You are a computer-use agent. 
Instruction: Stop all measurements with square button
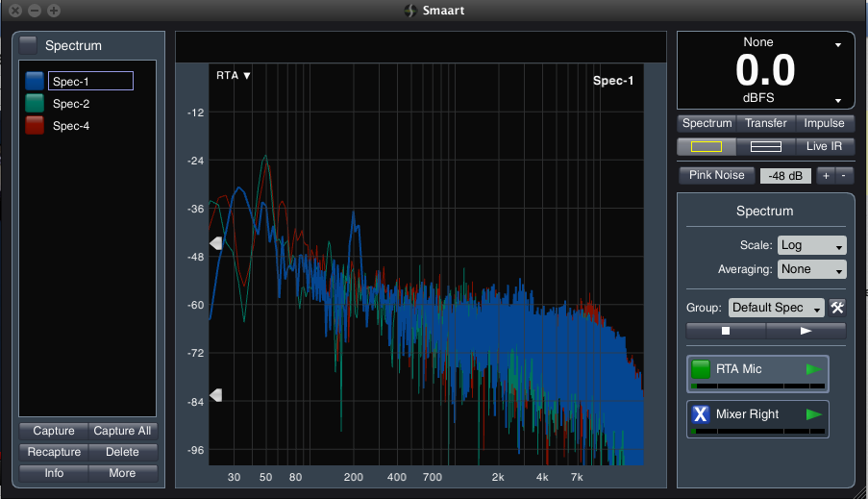726,331
